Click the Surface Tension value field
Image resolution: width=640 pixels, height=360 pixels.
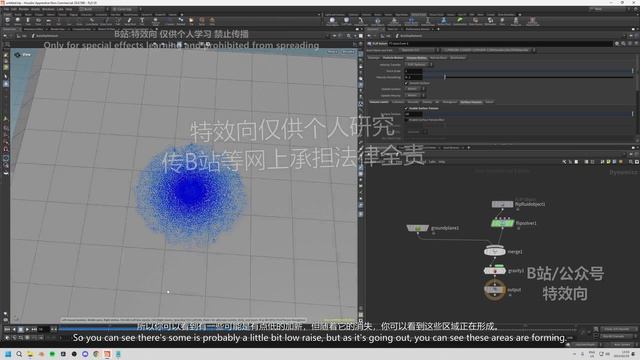tap(413, 114)
